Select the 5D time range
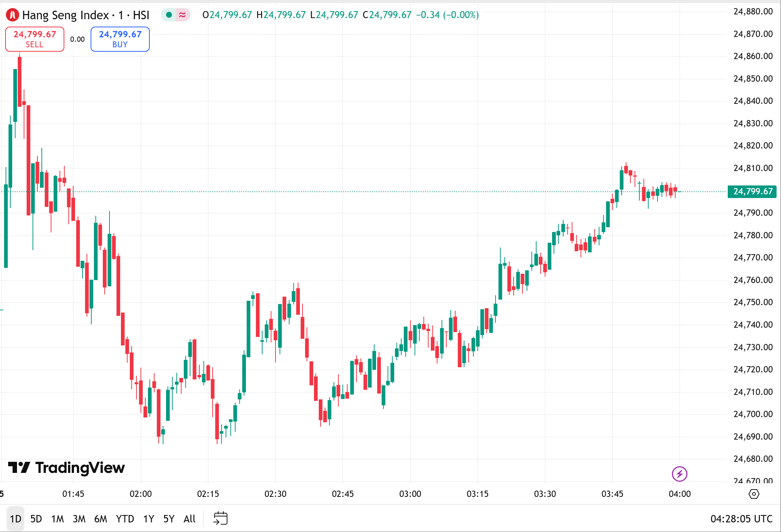781x532 pixels. [x=36, y=519]
